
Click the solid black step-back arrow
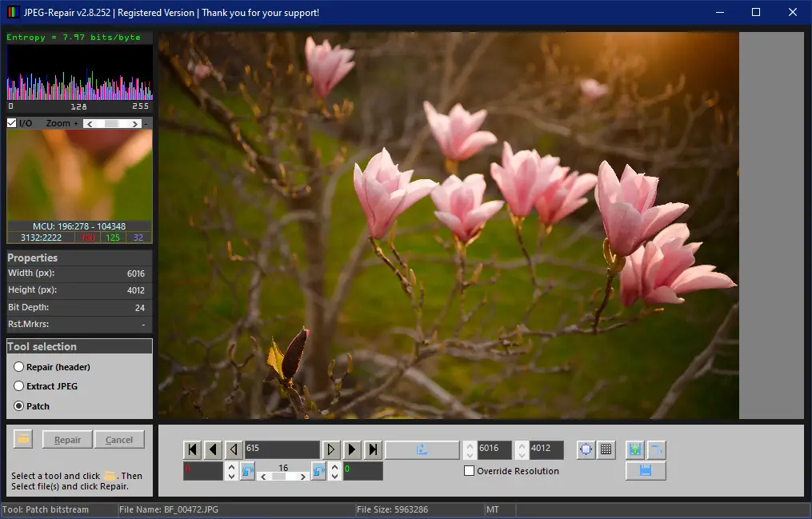pyautogui.click(x=213, y=450)
